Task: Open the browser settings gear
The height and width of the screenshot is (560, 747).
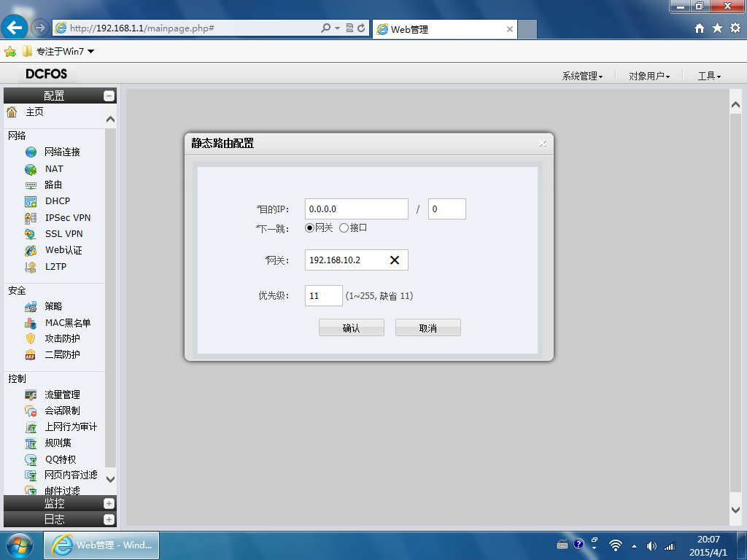Action: click(x=735, y=28)
